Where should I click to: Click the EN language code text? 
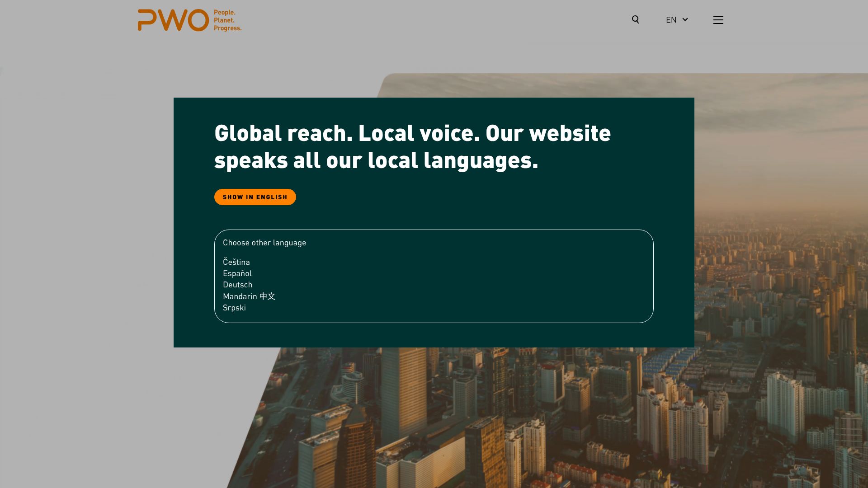tap(671, 20)
